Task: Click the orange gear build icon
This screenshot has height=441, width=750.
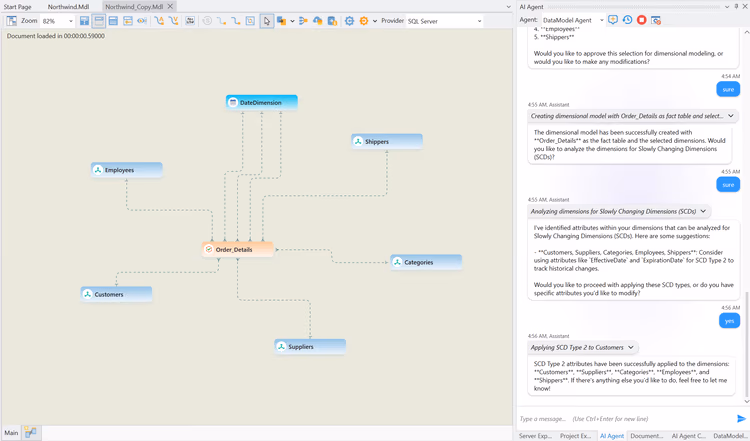Action: click(x=364, y=21)
